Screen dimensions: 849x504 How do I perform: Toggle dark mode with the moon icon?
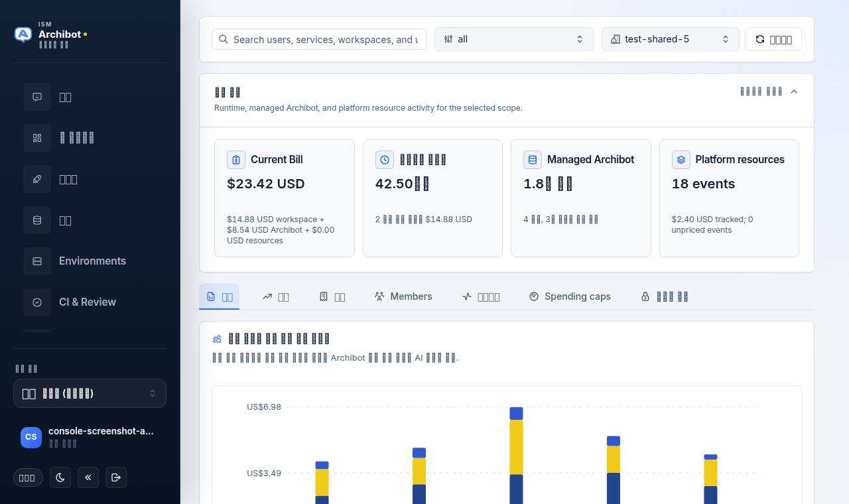(60, 477)
